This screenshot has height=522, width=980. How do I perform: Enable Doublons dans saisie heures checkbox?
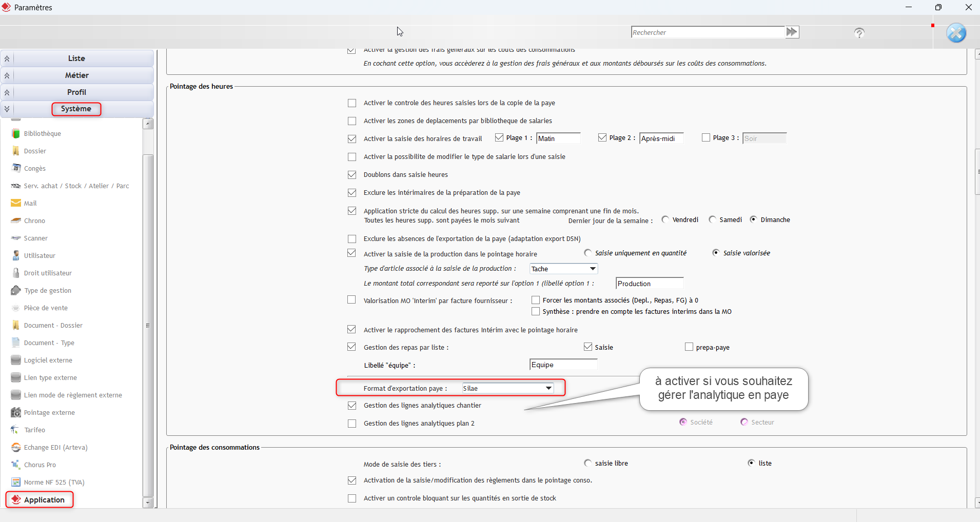tap(352, 175)
